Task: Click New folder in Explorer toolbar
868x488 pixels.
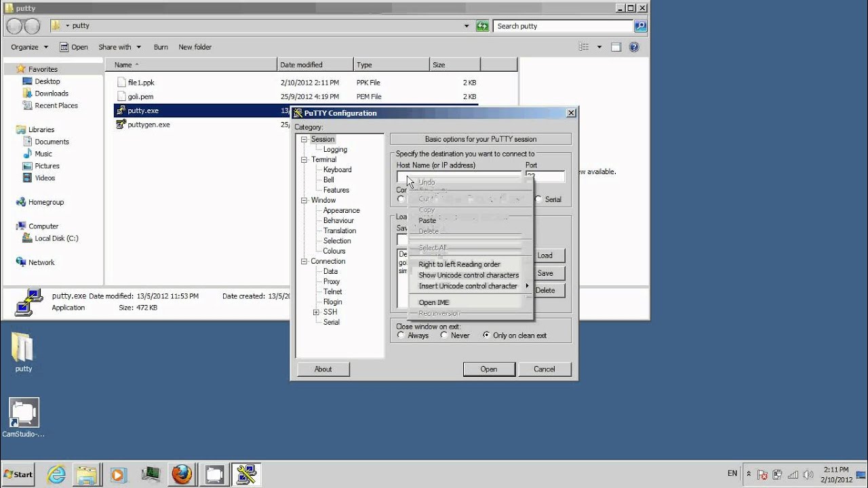Action: 195,47
